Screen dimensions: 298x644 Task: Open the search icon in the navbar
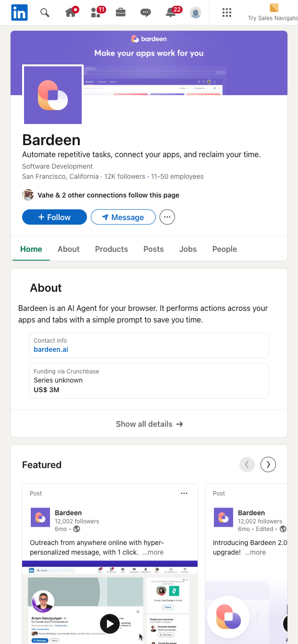45,12
